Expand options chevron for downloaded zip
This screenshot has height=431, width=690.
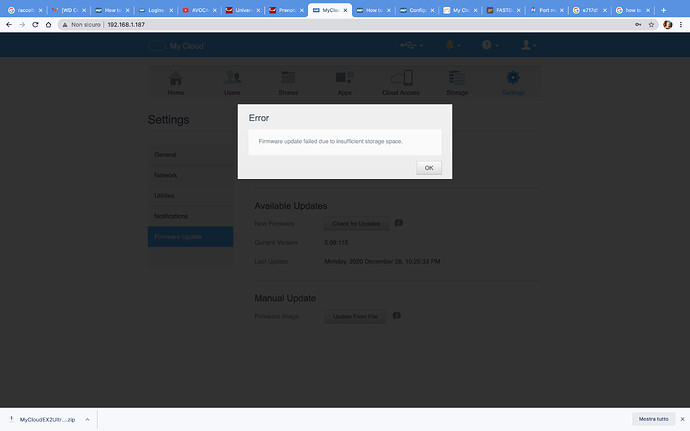point(87,420)
